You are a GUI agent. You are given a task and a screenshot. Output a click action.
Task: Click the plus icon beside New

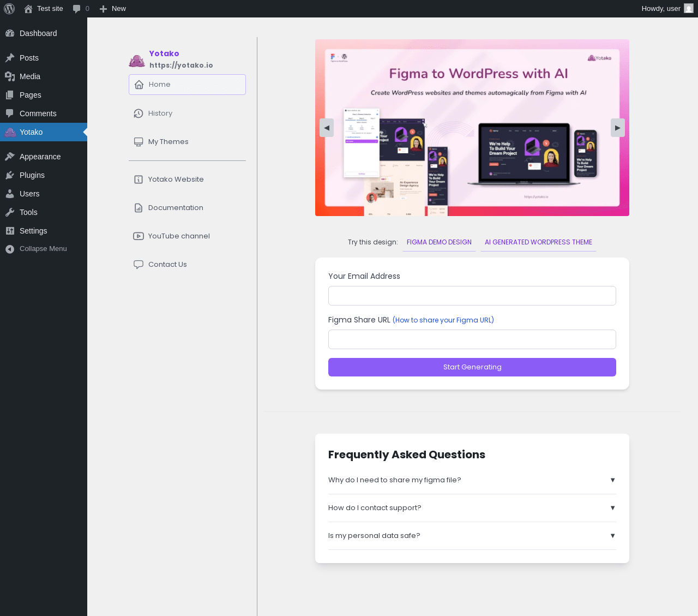(x=103, y=9)
